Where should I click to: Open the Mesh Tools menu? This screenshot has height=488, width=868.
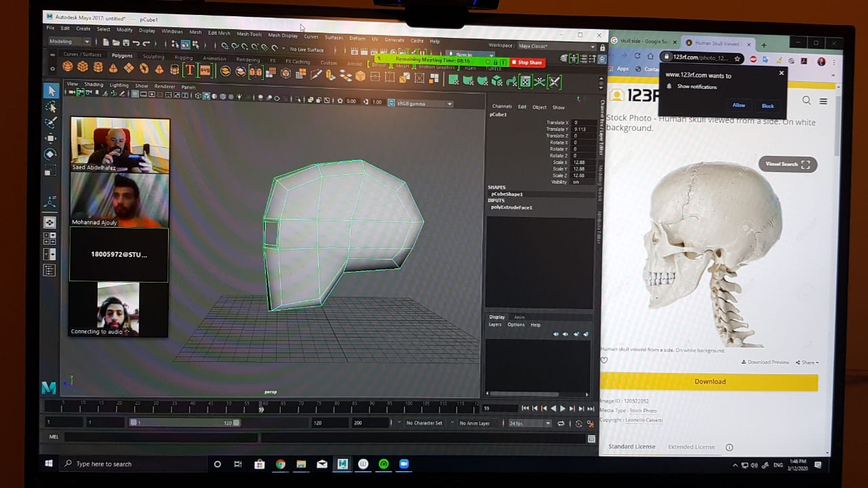point(249,34)
